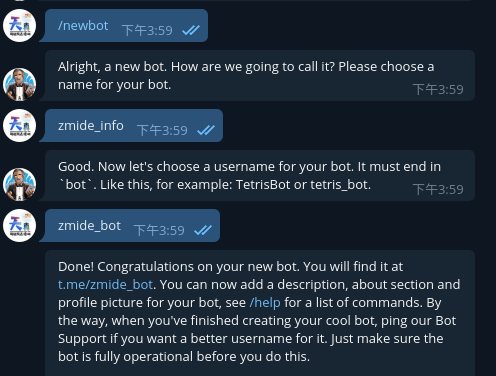Screen dimensions: 496x376
Task: Click read-receipt double check on /newbot message
Action: pos(191,30)
